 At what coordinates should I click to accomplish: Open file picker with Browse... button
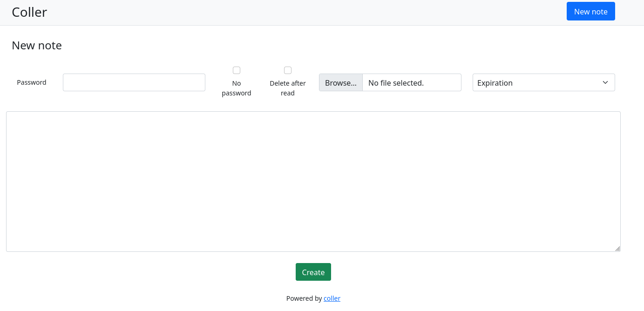pos(340,82)
